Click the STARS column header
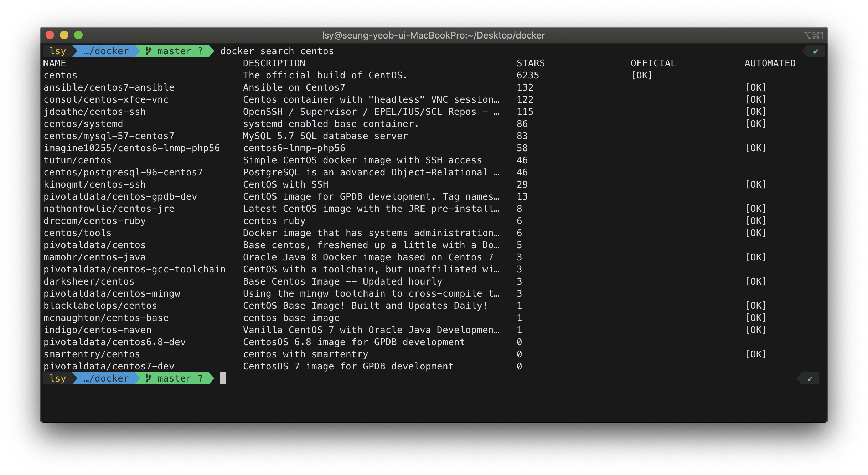This screenshot has height=475, width=868. click(531, 63)
